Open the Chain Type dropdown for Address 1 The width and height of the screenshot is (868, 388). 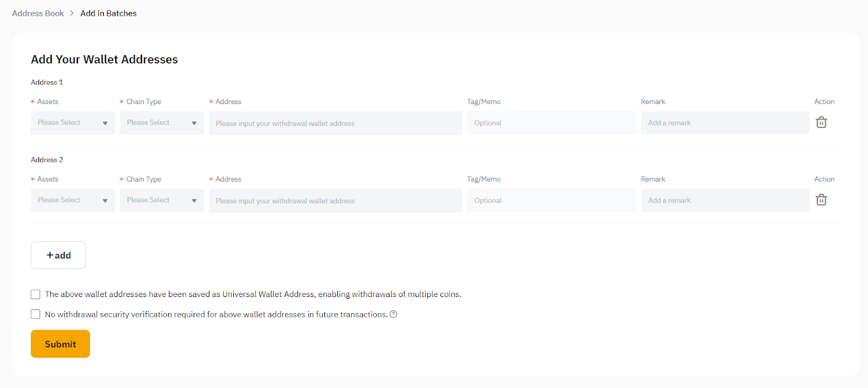tap(162, 123)
